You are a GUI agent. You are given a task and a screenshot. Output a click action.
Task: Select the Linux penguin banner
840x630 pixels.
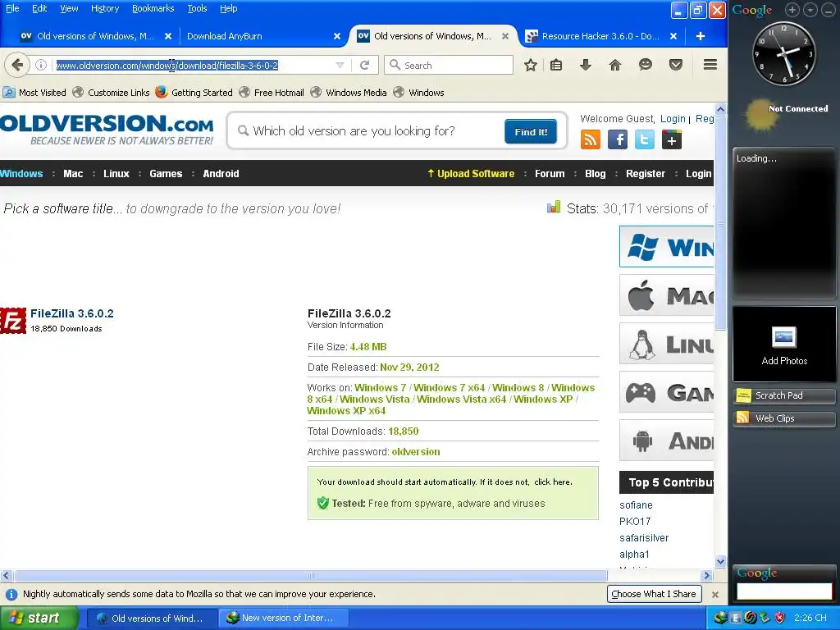pyautogui.click(x=666, y=344)
